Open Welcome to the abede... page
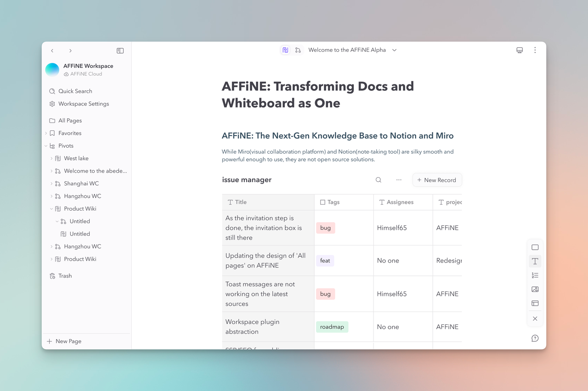This screenshot has width=588, height=391. pos(96,171)
